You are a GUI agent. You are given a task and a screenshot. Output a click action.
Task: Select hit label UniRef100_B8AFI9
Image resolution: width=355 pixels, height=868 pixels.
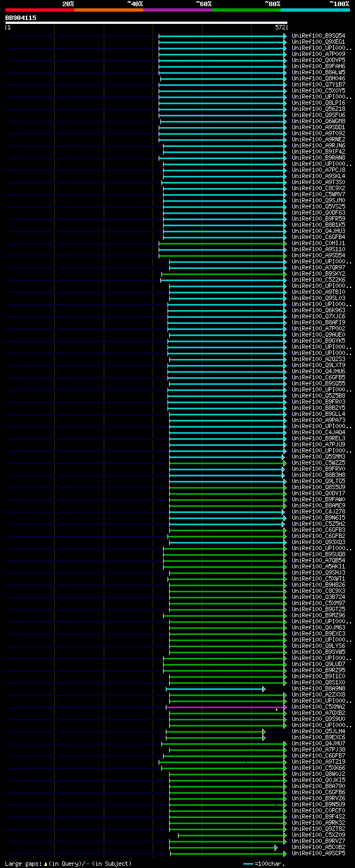coord(318,322)
